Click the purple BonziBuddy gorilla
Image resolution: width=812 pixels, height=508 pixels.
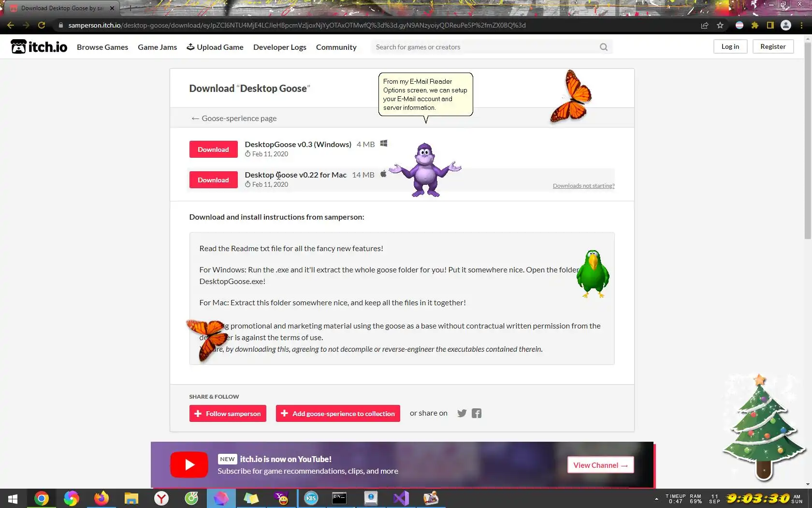(x=425, y=169)
